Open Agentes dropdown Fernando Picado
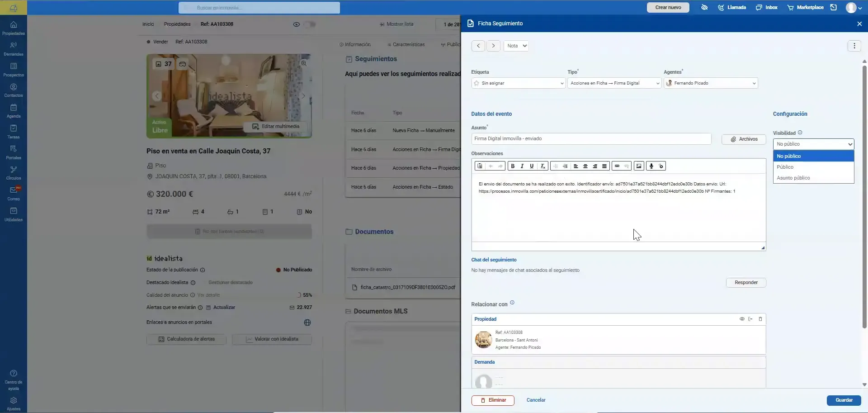868x413 pixels. 711,83
